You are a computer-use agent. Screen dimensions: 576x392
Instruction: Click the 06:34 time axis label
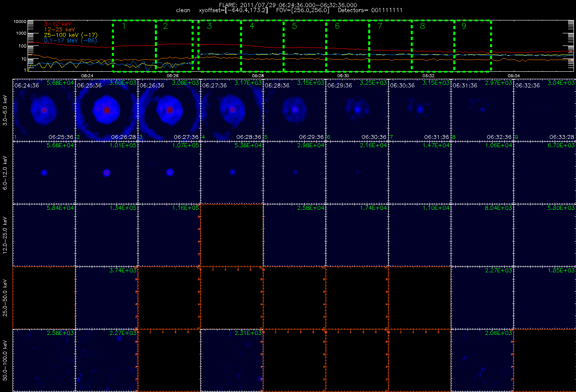click(x=513, y=76)
